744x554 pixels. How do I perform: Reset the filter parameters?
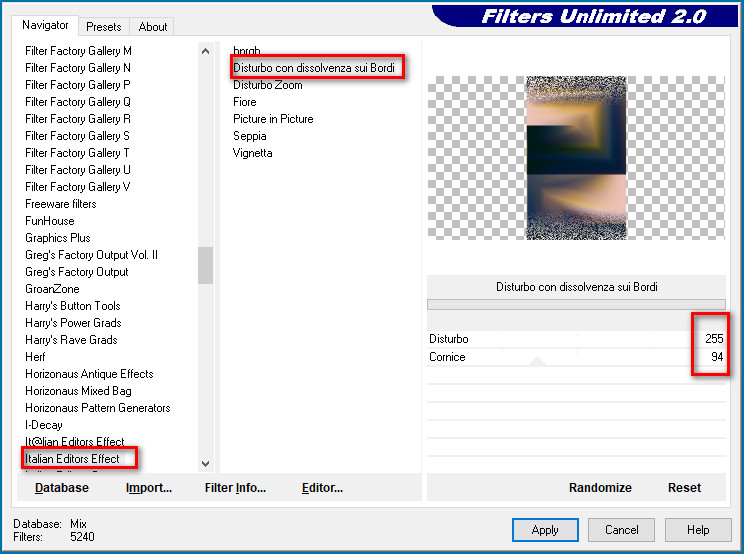click(684, 488)
